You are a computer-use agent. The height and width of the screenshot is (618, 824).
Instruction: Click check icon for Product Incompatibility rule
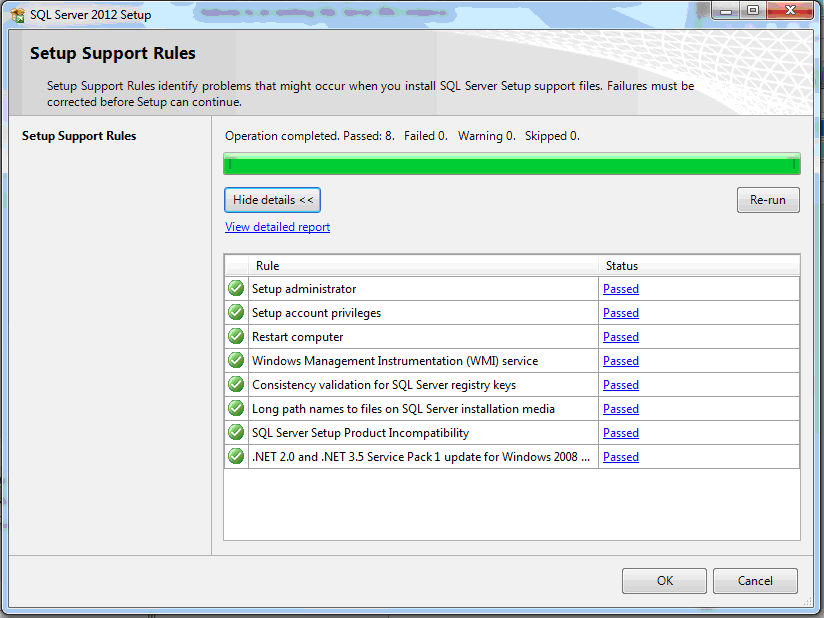click(236, 433)
